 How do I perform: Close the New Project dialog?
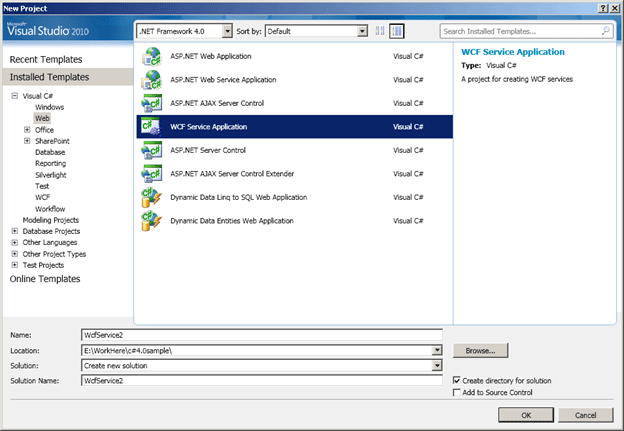pos(615,8)
